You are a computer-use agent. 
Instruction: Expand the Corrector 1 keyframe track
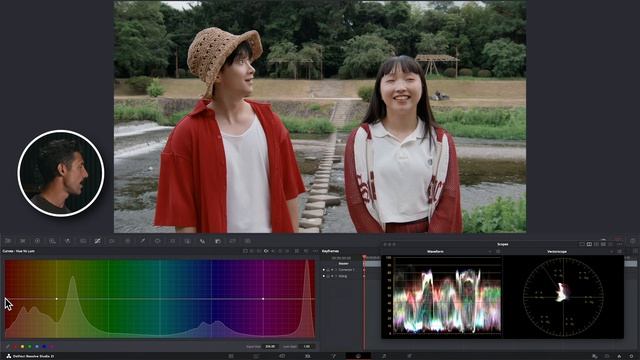(336, 270)
